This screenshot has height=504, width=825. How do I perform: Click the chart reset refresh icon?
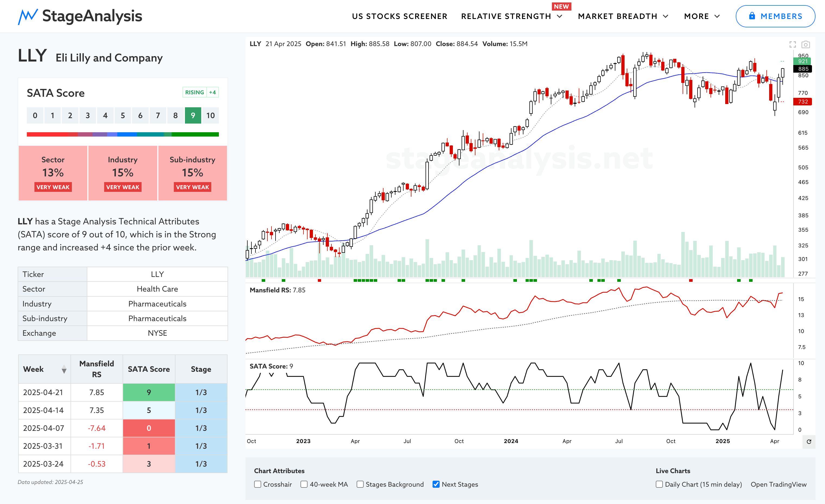(809, 441)
